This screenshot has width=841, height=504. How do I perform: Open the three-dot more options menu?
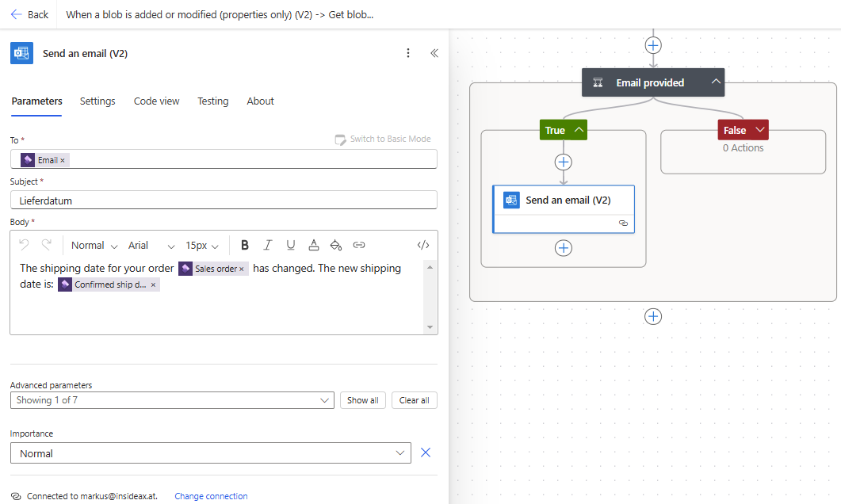(408, 53)
